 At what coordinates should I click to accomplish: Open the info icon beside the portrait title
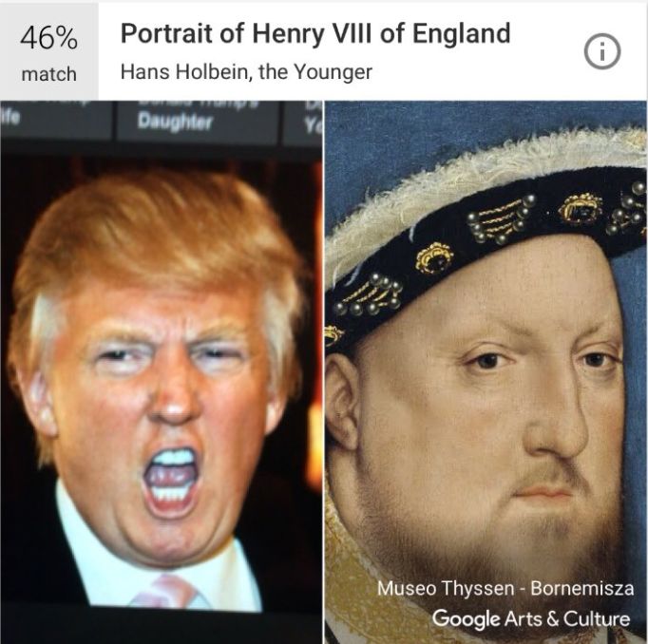click(601, 50)
